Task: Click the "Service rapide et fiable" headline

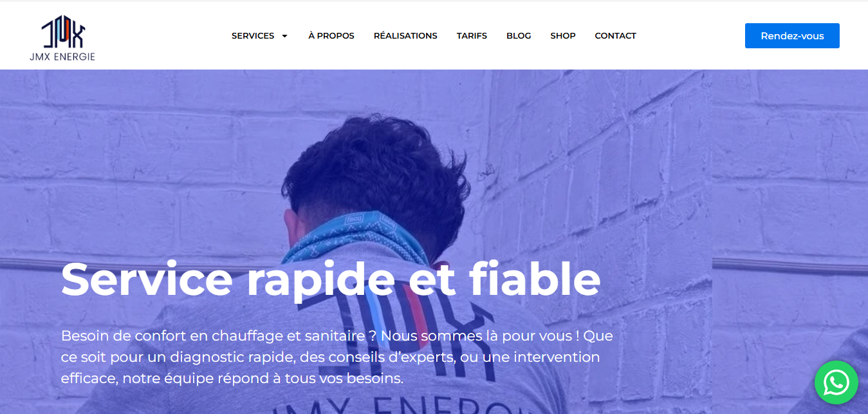Action: point(331,279)
